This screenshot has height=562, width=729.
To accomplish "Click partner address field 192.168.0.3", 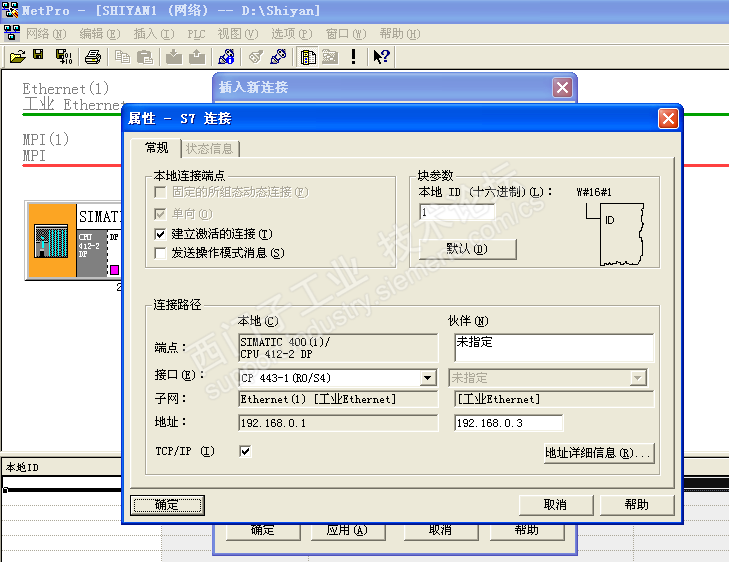I will click(508, 423).
